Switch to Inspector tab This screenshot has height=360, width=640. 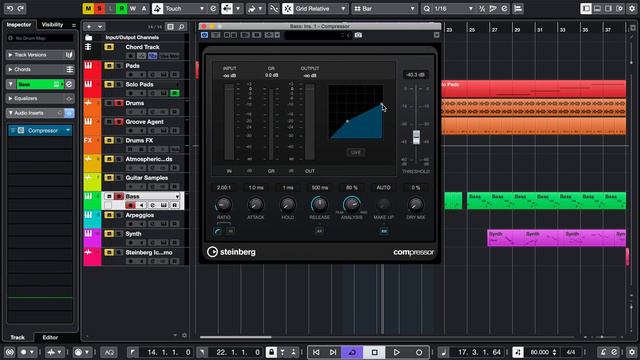(19, 24)
